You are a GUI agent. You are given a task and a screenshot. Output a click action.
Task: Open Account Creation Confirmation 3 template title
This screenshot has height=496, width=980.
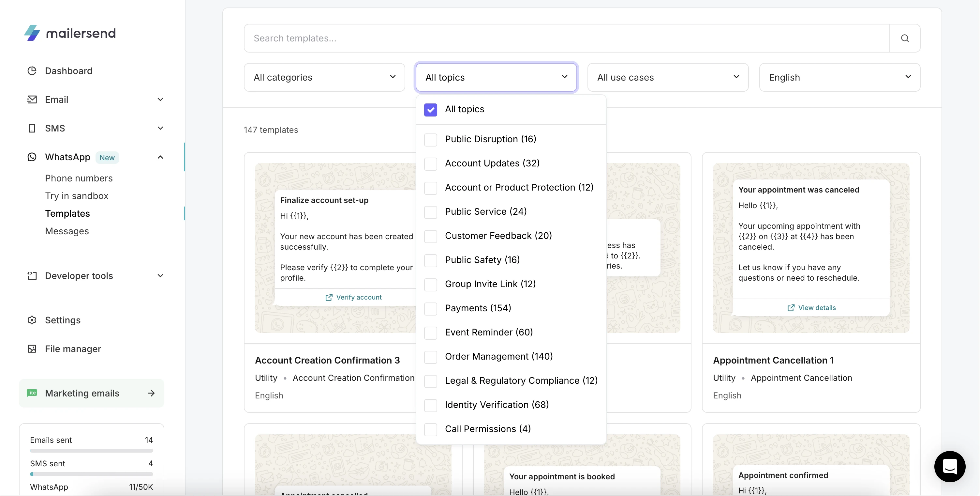[327, 360]
